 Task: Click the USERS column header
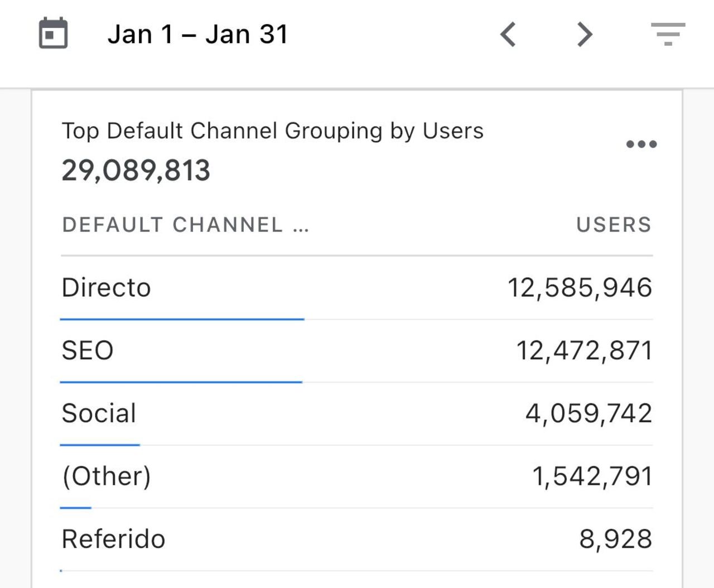pos(614,225)
